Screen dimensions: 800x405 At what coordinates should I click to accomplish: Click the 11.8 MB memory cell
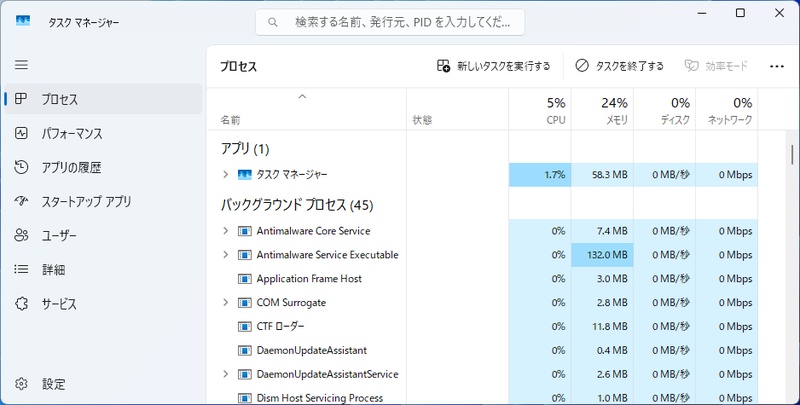coord(602,326)
